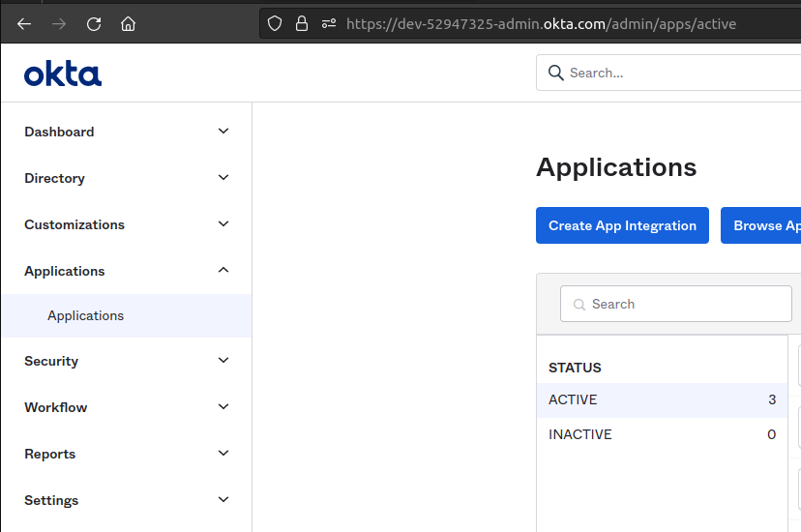Image resolution: width=801 pixels, height=532 pixels.
Task: Focus the top Search... field
Action: pyautogui.click(x=668, y=73)
